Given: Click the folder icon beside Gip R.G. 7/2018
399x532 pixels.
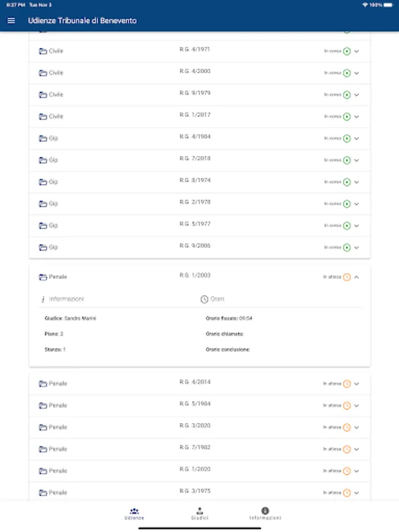Looking at the screenshot, I should pos(43,160).
